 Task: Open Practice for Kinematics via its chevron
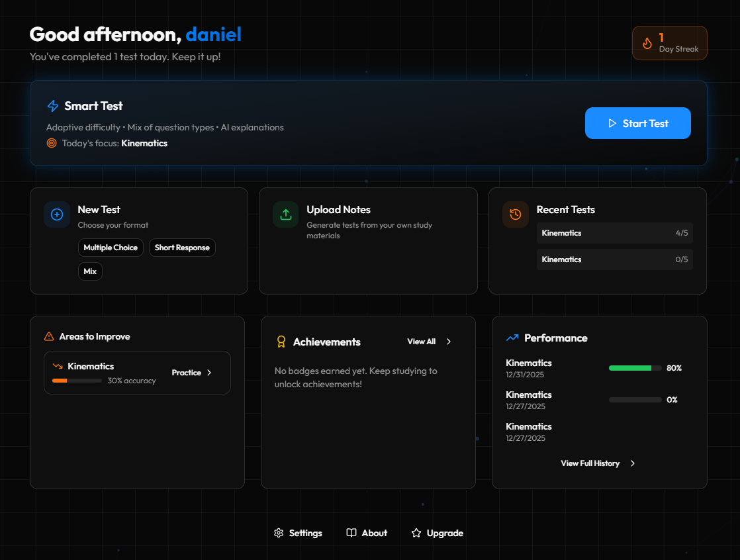tap(210, 373)
